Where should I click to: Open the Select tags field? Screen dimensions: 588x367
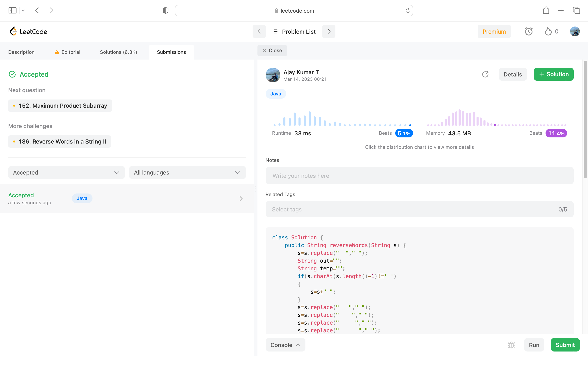point(419,209)
